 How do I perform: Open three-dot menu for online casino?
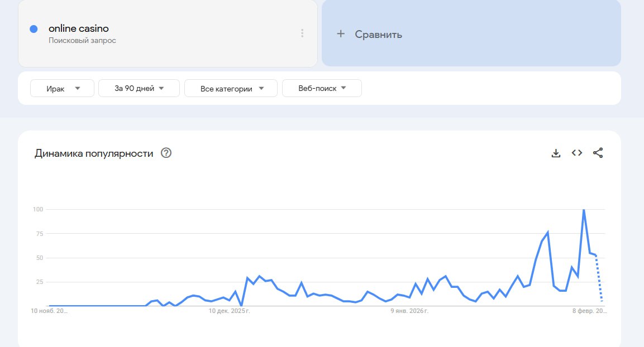302,33
